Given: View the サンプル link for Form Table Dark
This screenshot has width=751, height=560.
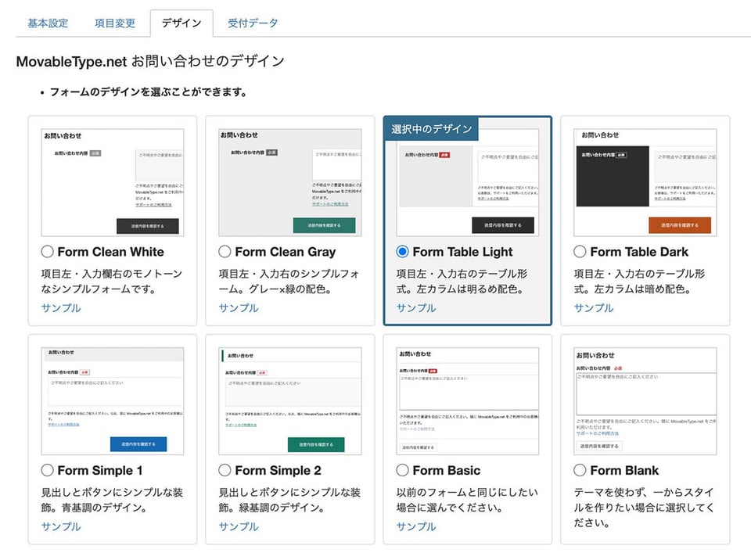Looking at the screenshot, I should (594, 308).
